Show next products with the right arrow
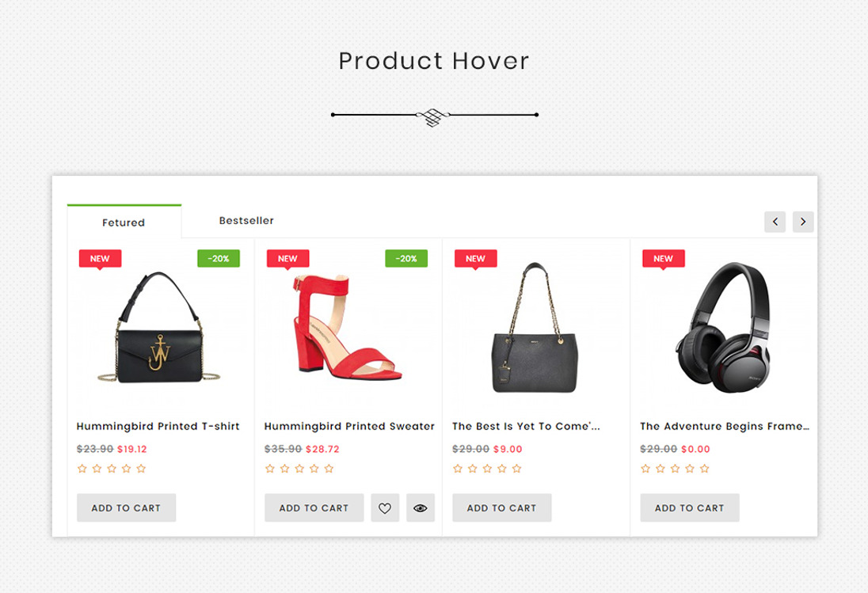Image resolution: width=868 pixels, height=593 pixels. tap(803, 222)
